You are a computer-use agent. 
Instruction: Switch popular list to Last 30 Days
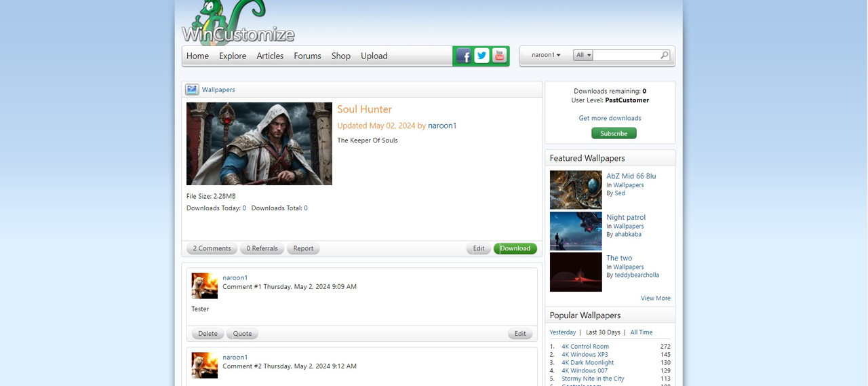click(603, 332)
